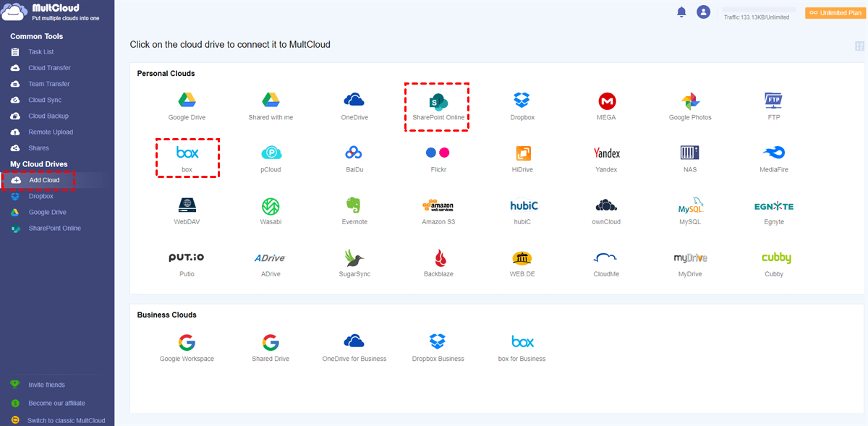This screenshot has height=426, width=868.
Task: Connect Egnyte cloud
Action: click(774, 210)
